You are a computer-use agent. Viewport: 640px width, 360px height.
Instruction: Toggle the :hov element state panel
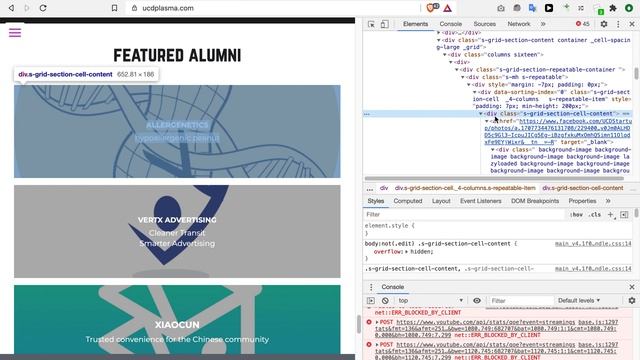576,214
